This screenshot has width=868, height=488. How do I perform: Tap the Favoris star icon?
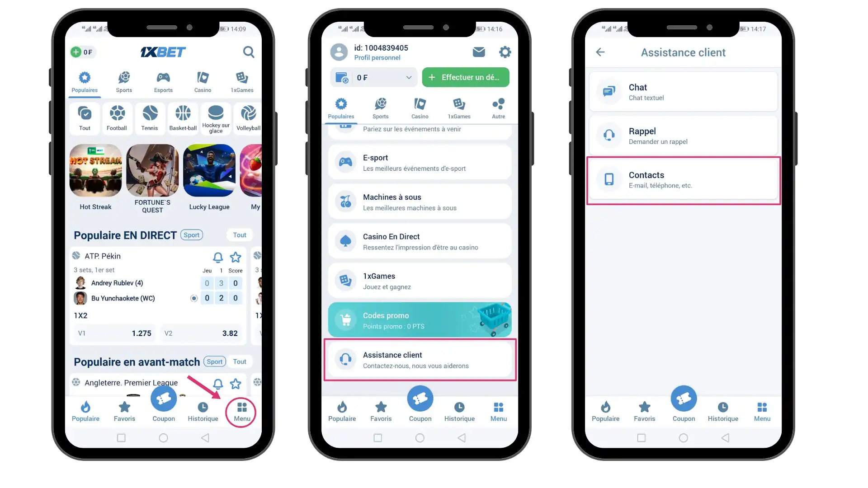click(124, 407)
